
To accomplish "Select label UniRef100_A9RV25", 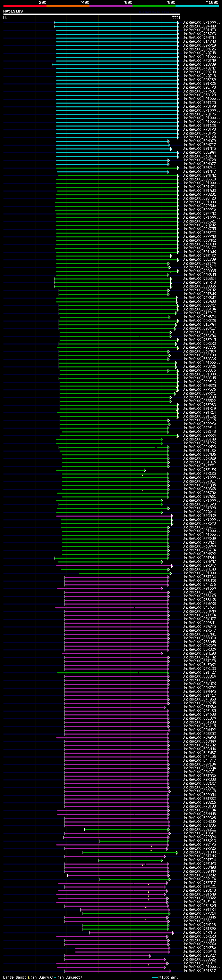I will click(x=199, y=848).
